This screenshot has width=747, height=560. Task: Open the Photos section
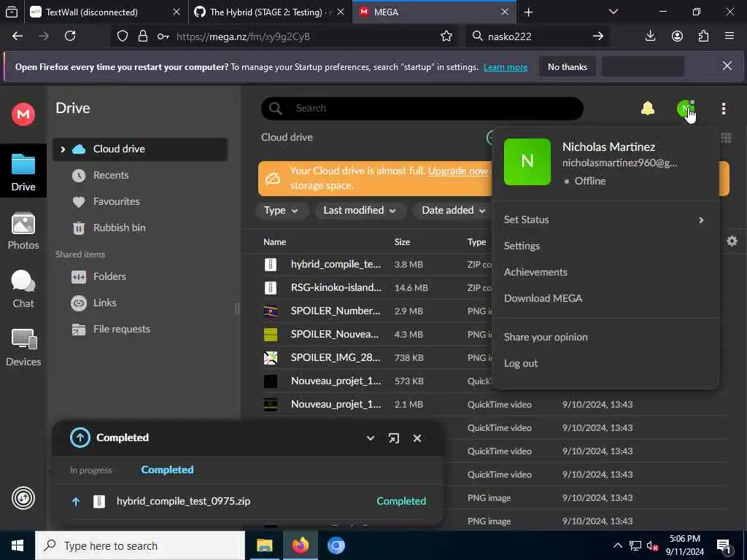click(23, 231)
